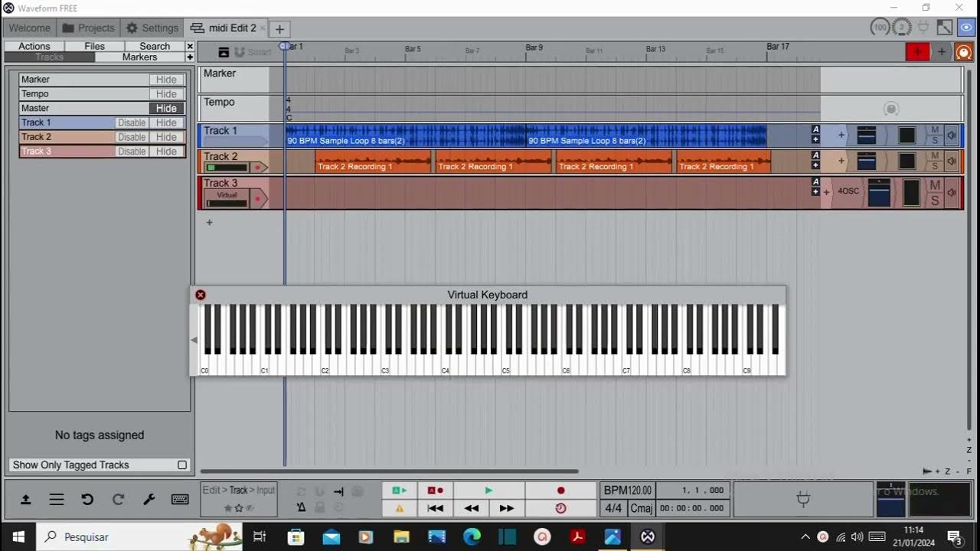Open the Actions panel tab

[x=34, y=46]
